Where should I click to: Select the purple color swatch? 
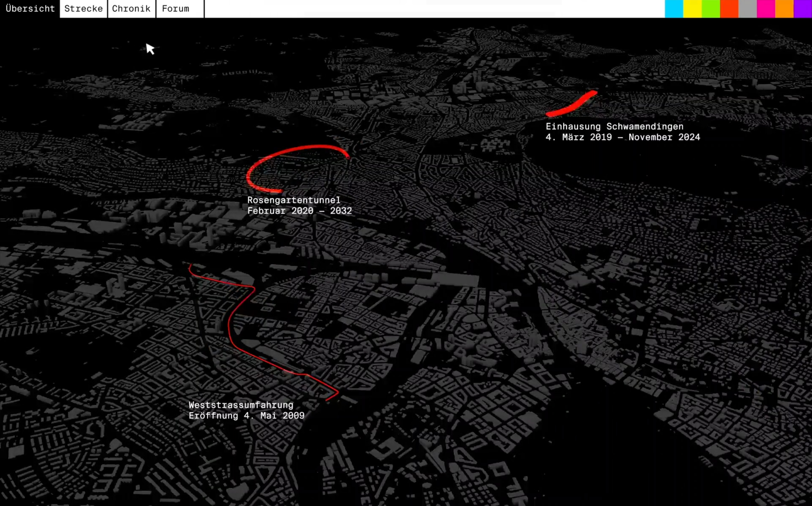click(803, 9)
